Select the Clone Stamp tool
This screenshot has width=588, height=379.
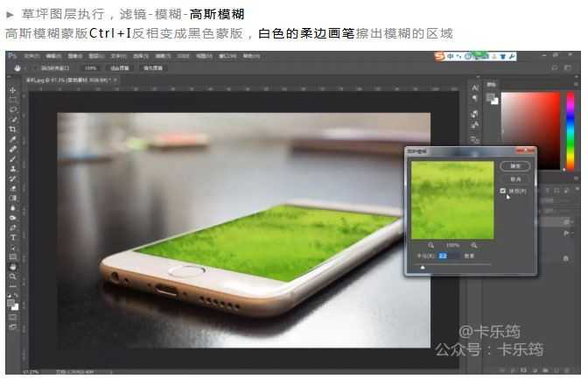(12, 169)
